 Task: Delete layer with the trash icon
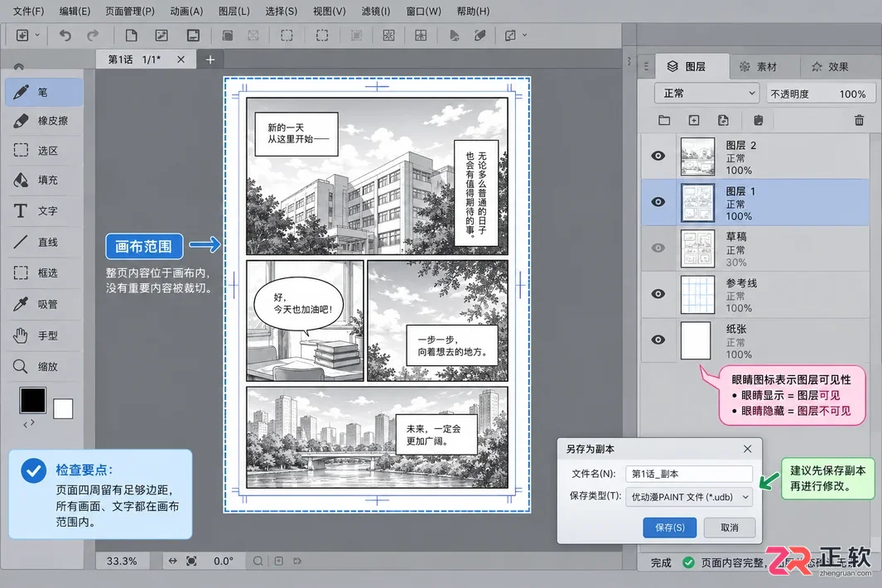tap(859, 120)
